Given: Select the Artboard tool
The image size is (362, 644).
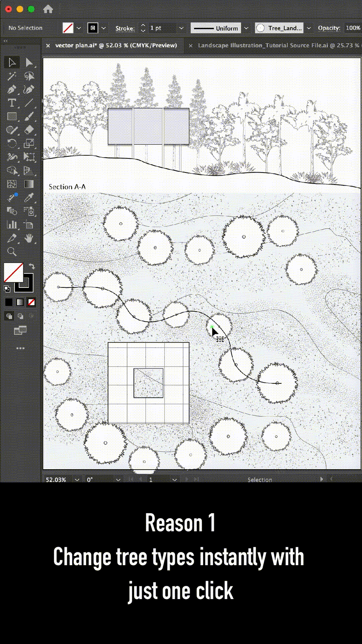Looking at the screenshot, I should point(29,224).
